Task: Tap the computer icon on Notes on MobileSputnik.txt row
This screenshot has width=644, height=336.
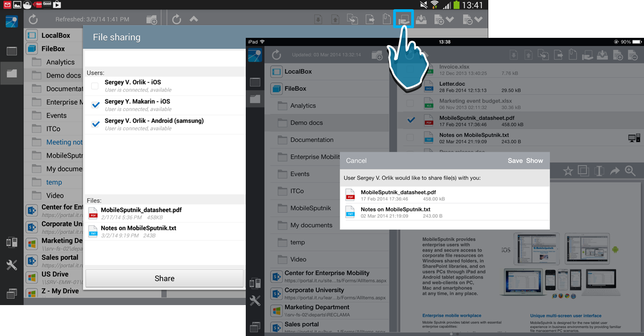Action: point(634,138)
